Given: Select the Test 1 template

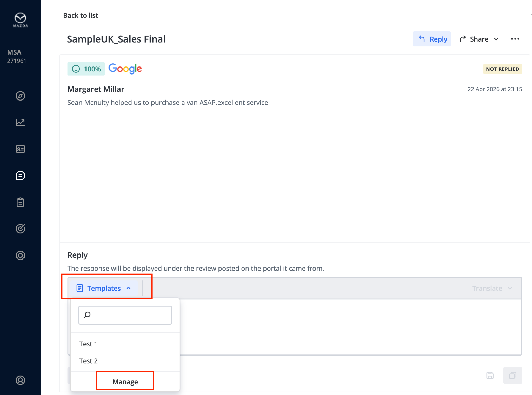Looking at the screenshot, I should 88,344.
